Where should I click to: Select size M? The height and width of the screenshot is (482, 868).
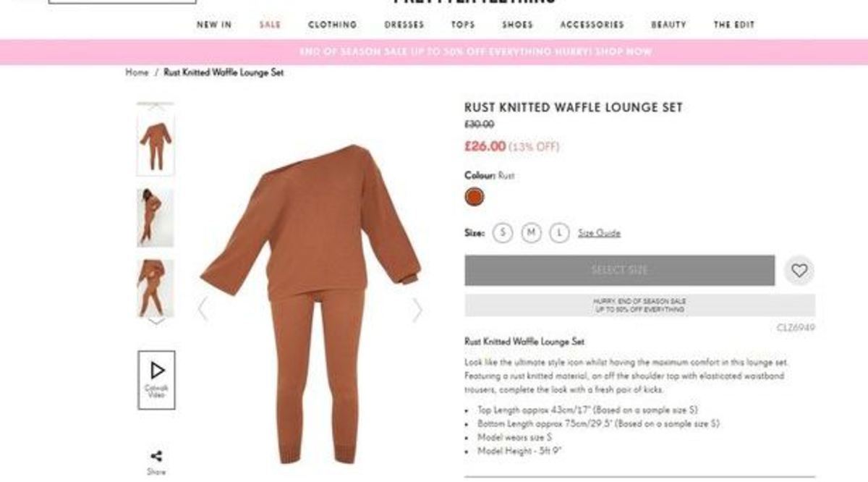click(x=531, y=233)
